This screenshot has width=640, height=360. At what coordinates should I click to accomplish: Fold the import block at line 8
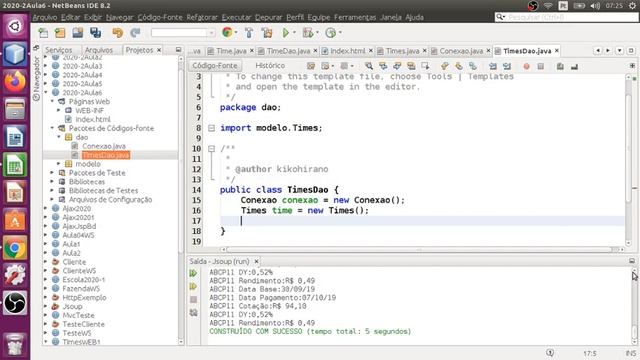211,128
